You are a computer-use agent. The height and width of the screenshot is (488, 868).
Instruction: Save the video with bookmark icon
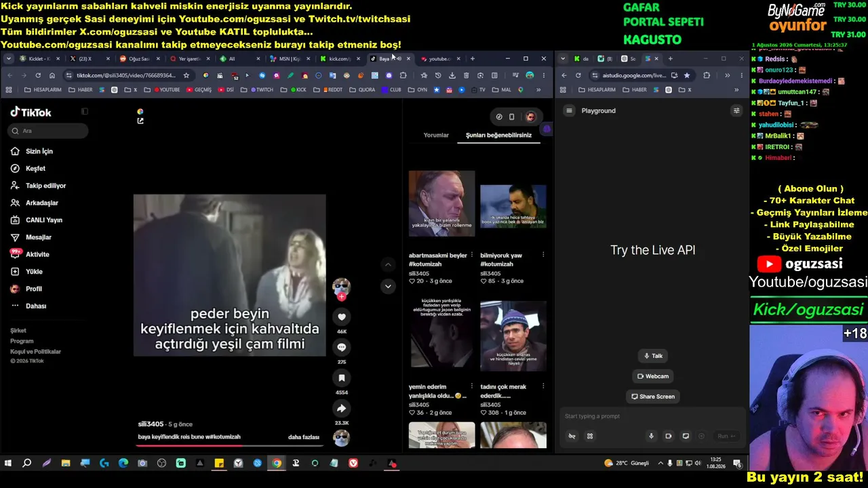[342, 378]
